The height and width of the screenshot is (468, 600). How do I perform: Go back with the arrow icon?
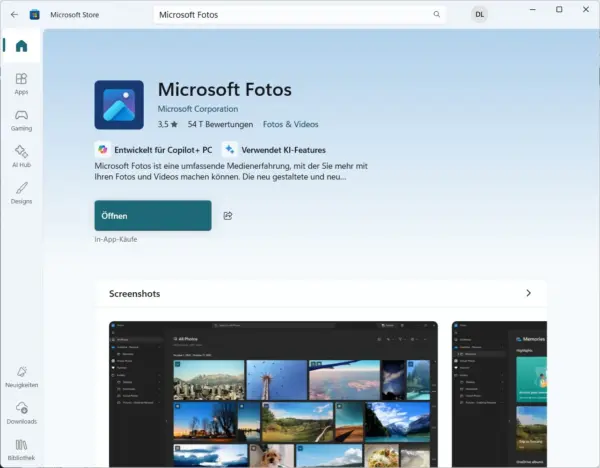[14, 15]
